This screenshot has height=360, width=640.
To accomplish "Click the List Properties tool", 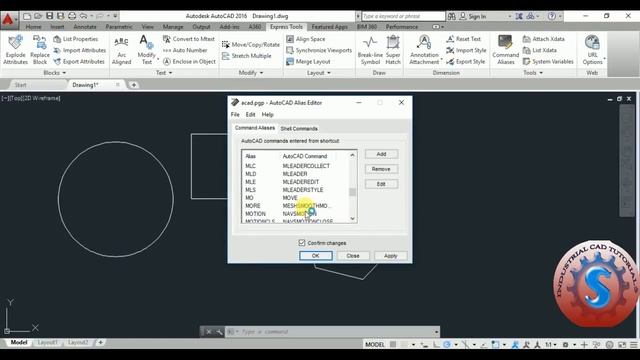I will point(76,39).
